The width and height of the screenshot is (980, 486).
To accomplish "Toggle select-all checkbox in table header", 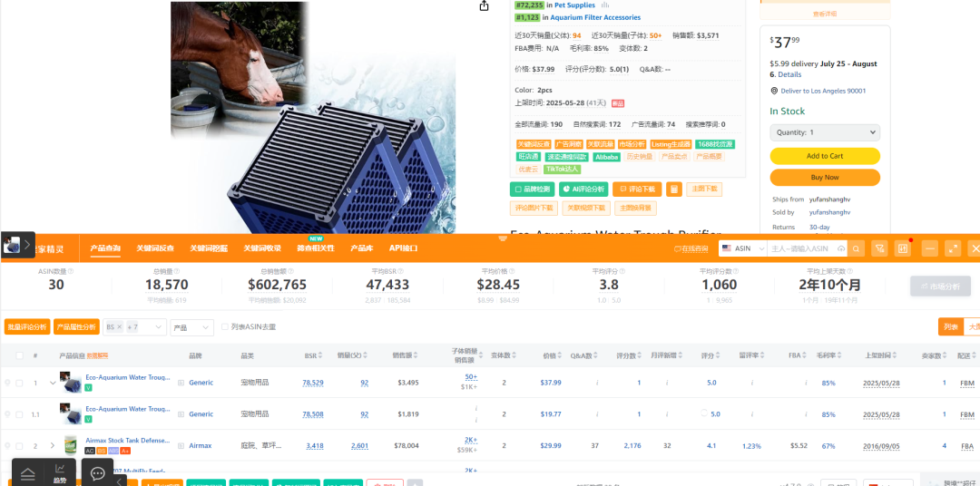I will (x=19, y=355).
